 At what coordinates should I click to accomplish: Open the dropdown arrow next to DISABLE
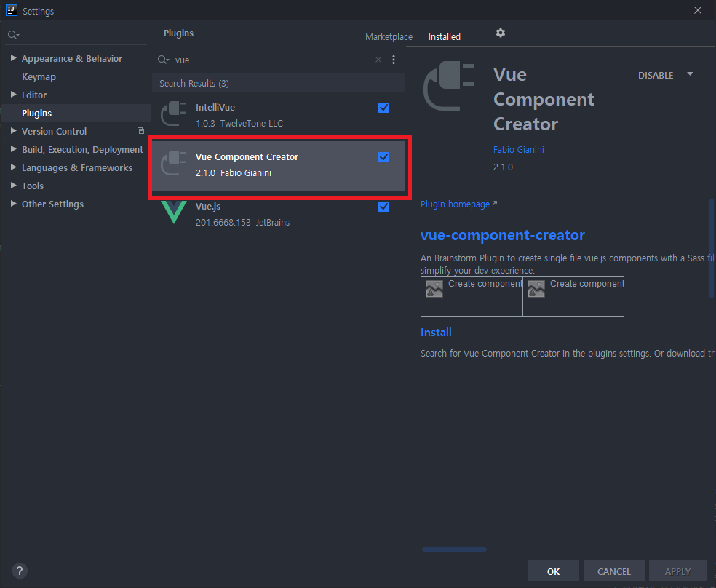690,74
